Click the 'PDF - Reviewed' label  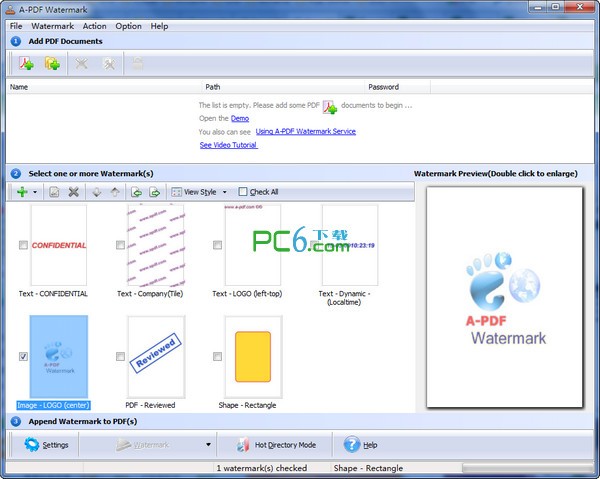pos(150,405)
